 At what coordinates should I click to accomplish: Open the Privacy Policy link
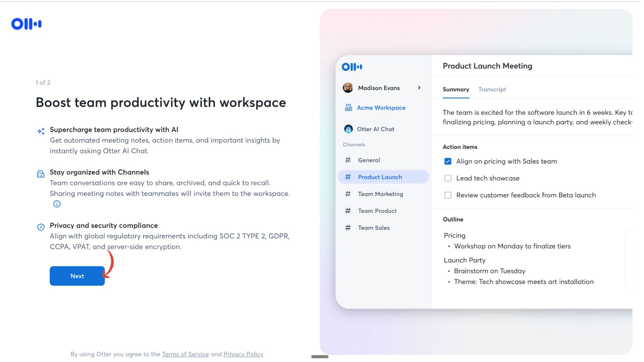pos(243,354)
